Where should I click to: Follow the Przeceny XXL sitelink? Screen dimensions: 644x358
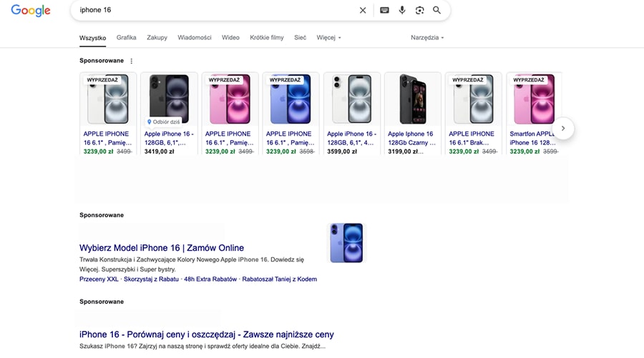[99, 279]
